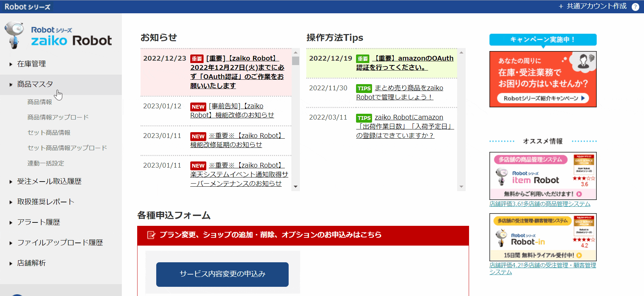This screenshot has width=644, height=296.
Task: Click the Robot シリーズ header logo
Action: tap(27, 7)
